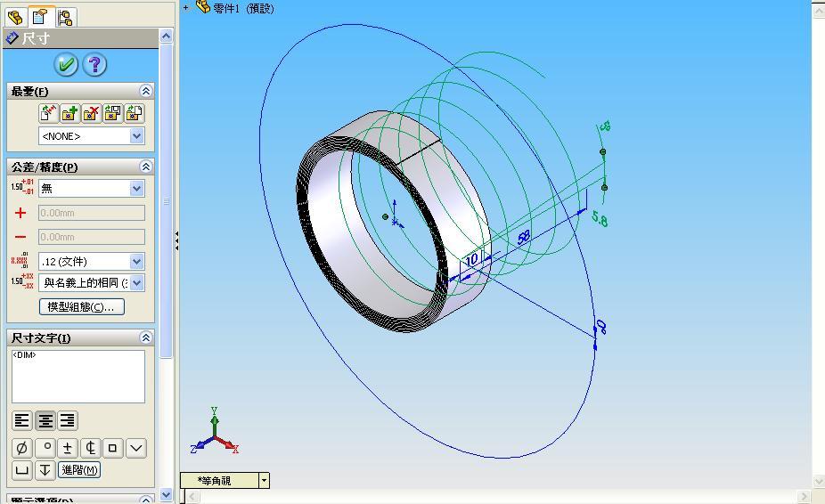Image resolution: width=825 pixels, height=504 pixels.
Task: Insert the centerline symbol
Action: click(91, 448)
